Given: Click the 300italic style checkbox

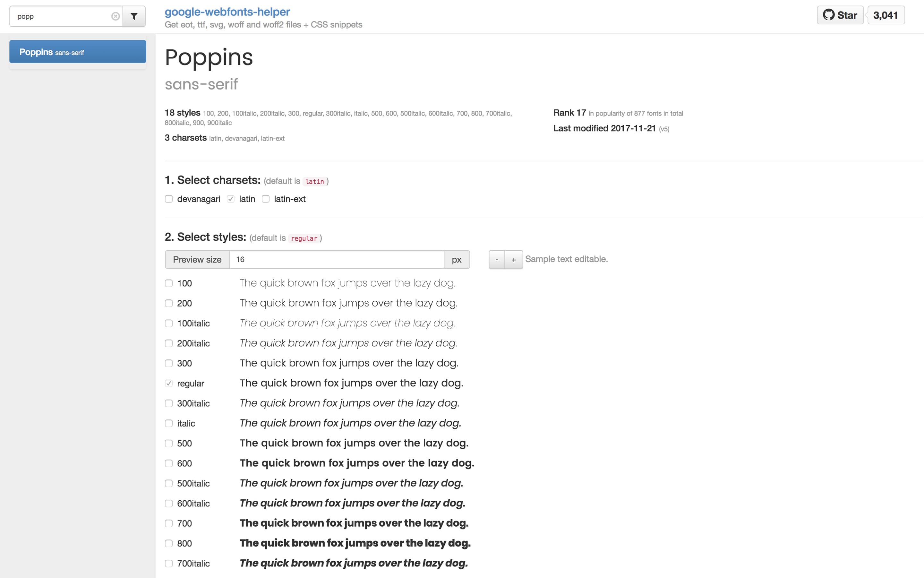Looking at the screenshot, I should [x=168, y=403].
